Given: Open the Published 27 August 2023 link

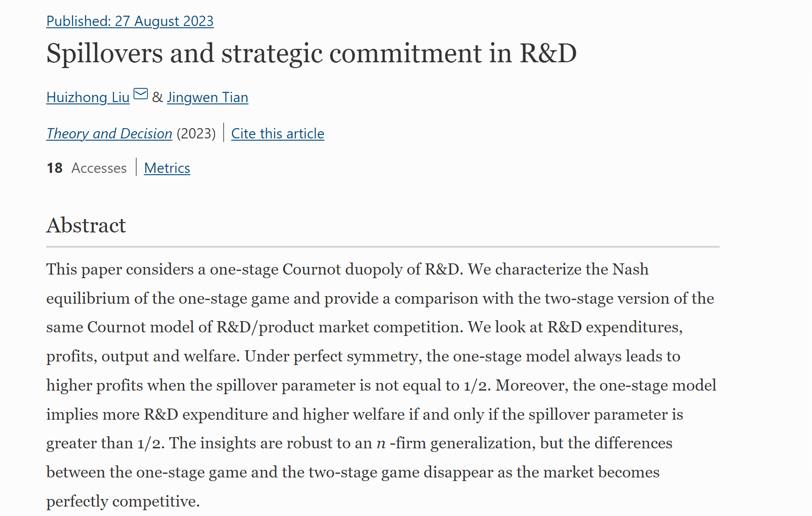Looking at the screenshot, I should click(130, 21).
